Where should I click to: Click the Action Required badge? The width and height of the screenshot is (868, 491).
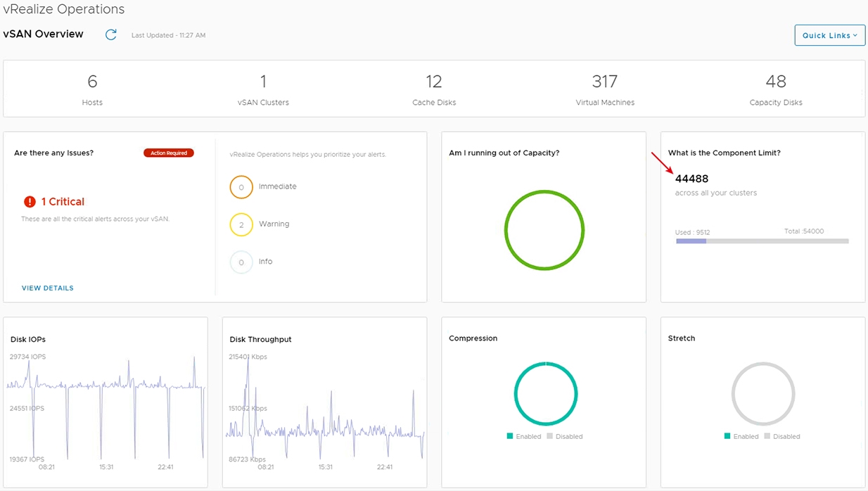coord(168,153)
